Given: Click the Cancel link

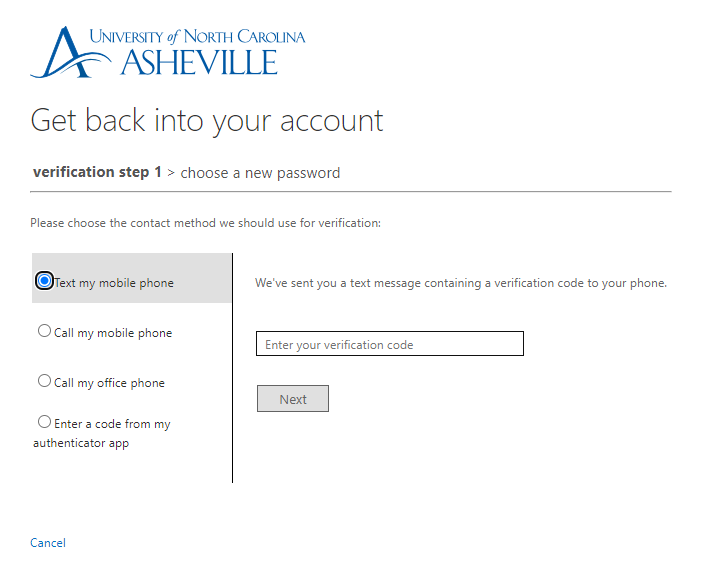Looking at the screenshot, I should pyautogui.click(x=48, y=543).
